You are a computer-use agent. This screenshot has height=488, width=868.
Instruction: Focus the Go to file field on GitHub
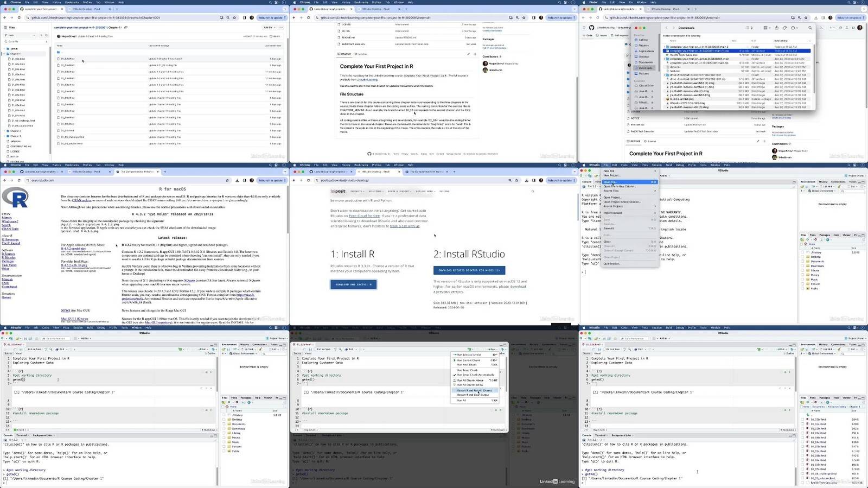click(27, 41)
